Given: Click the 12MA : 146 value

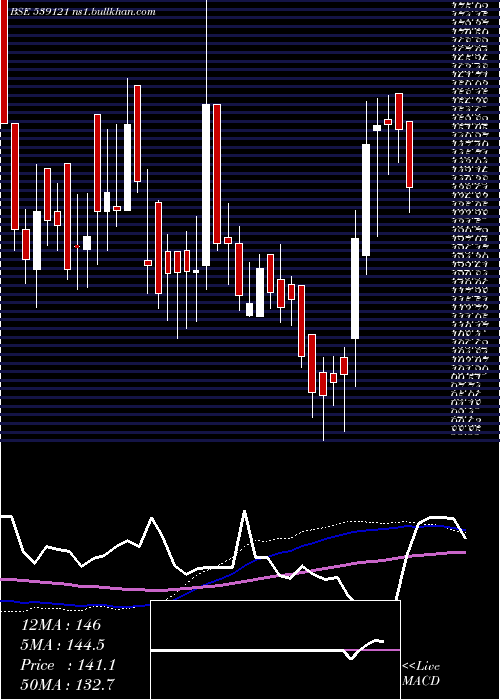Looking at the screenshot, I should coord(61,625).
